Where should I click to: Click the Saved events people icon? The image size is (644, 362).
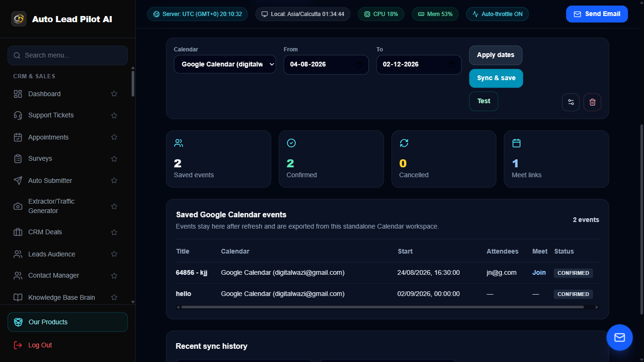point(179,143)
